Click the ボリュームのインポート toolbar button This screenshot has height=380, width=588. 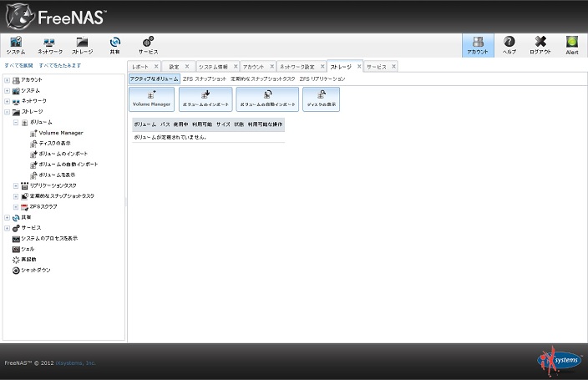pyautogui.click(x=205, y=99)
